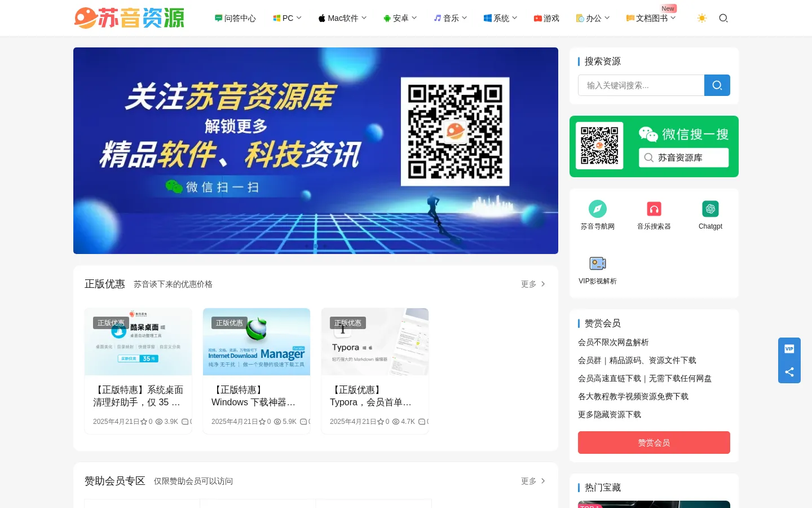812x508 pixels.
Task: Open the header search magnifier icon
Action: (x=723, y=18)
